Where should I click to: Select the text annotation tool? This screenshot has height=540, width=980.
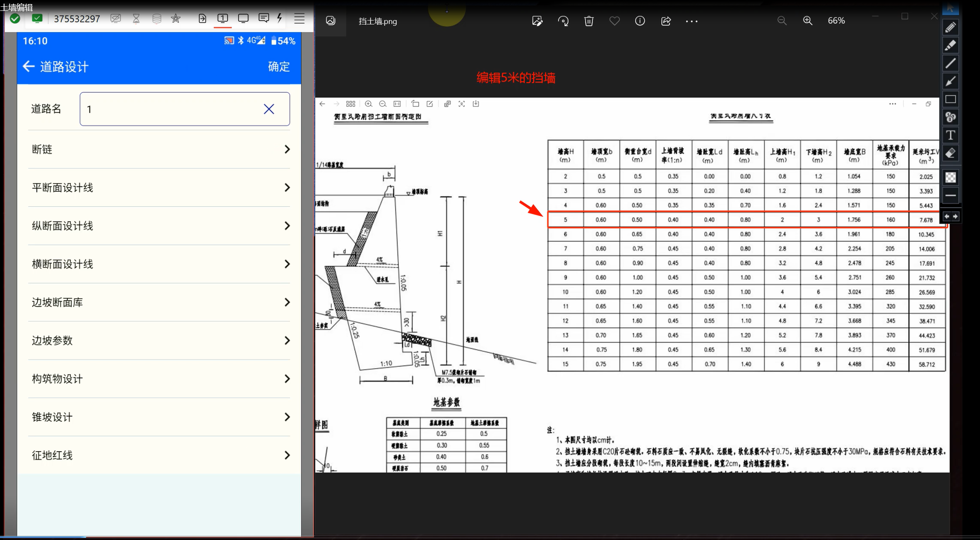point(951,135)
